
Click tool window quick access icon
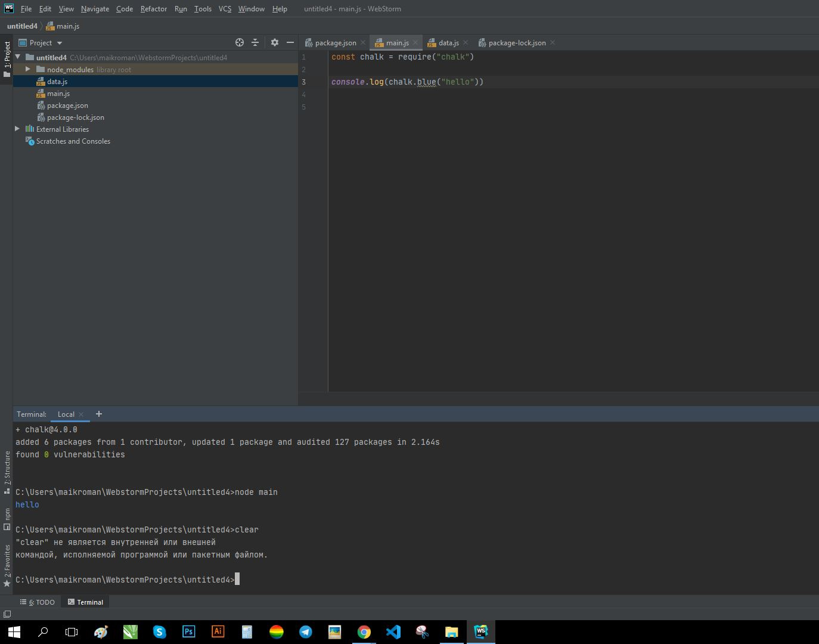click(x=7, y=614)
